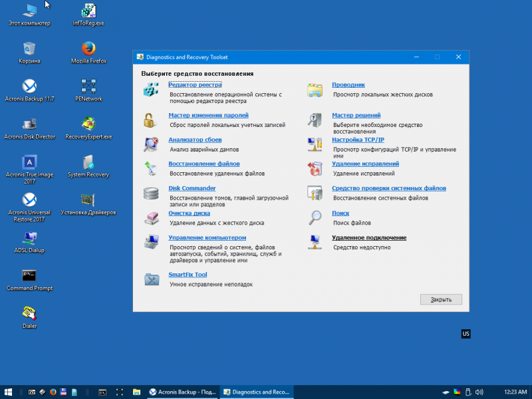
Task: Click the SmartFix Tool folder icon
Action: (152, 279)
